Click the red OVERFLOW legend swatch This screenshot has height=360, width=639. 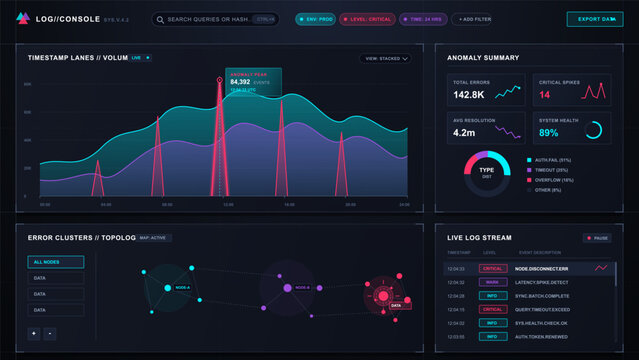(x=529, y=180)
